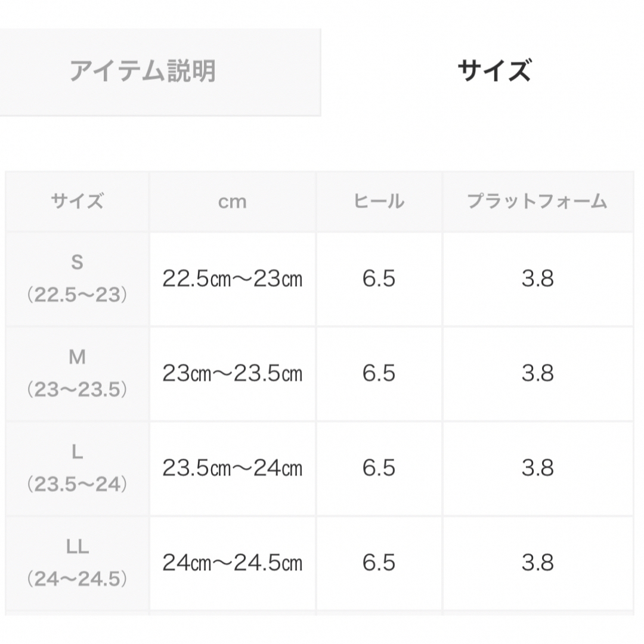Click the cm column header

click(x=233, y=202)
